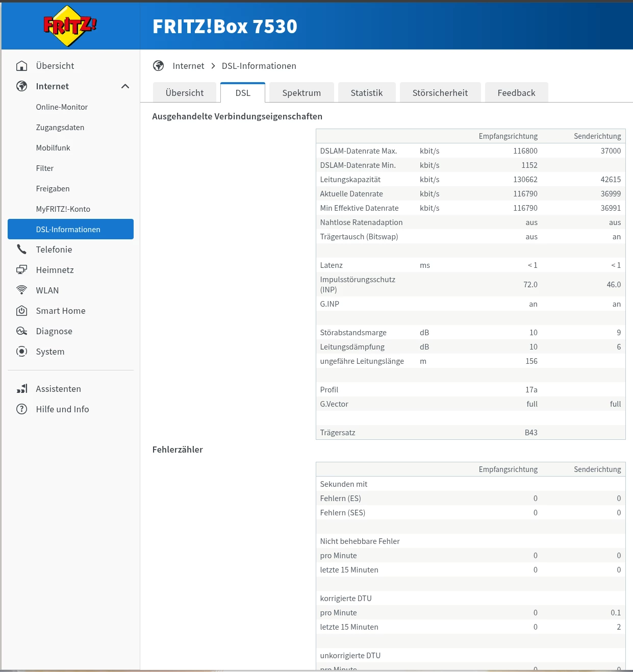Click the System gear icon
The height and width of the screenshot is (672, 633).
tap(21, 352)
